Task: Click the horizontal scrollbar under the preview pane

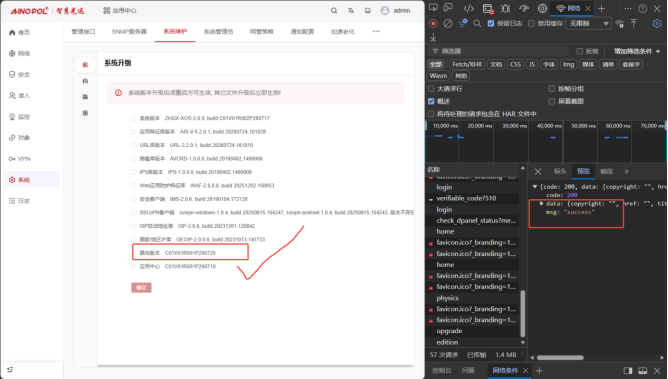Action: tap(560, 358)
